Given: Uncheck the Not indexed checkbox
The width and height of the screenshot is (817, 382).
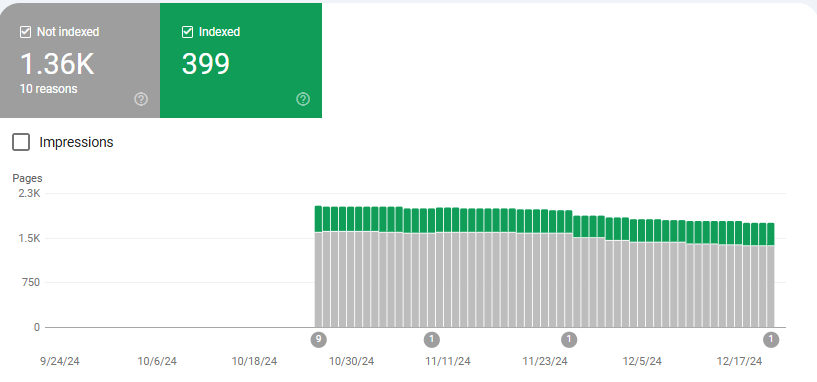Looking at the screenshot, I should pos(25,32).
